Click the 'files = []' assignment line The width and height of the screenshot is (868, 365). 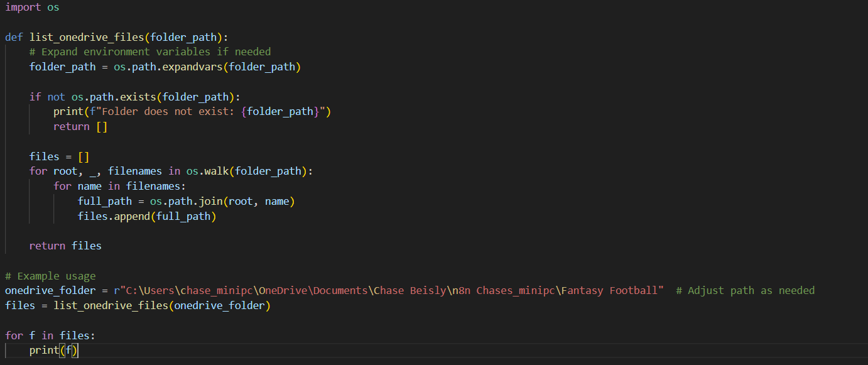pos(59,156)
